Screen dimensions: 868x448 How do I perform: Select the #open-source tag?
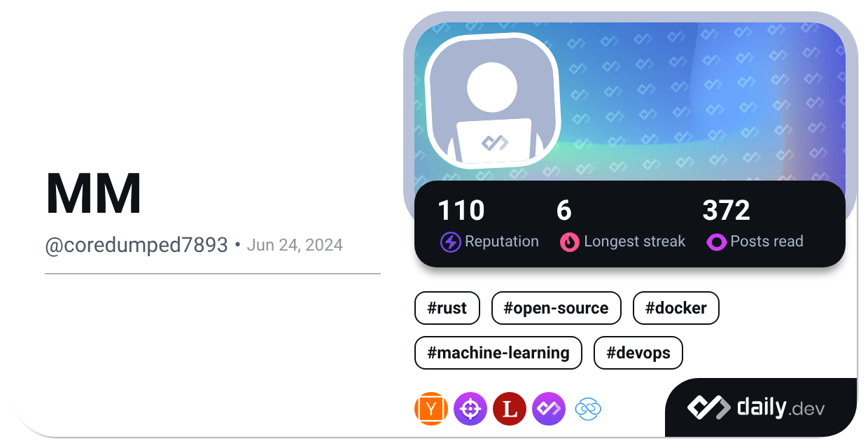(x=556, y=308)
